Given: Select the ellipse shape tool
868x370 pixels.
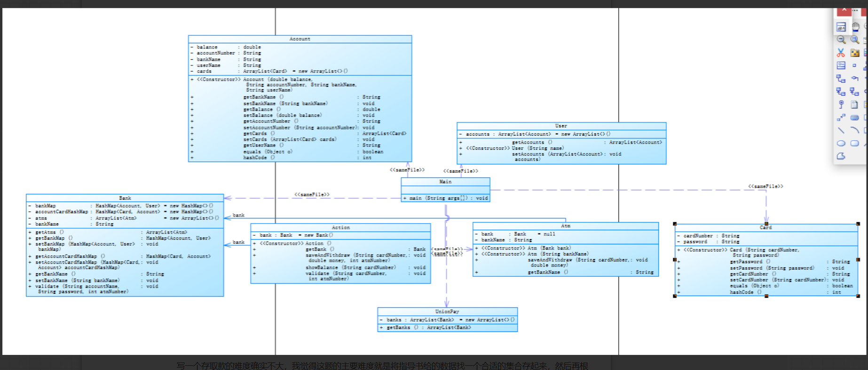Looking at the screenshot, I should (841, 143).
